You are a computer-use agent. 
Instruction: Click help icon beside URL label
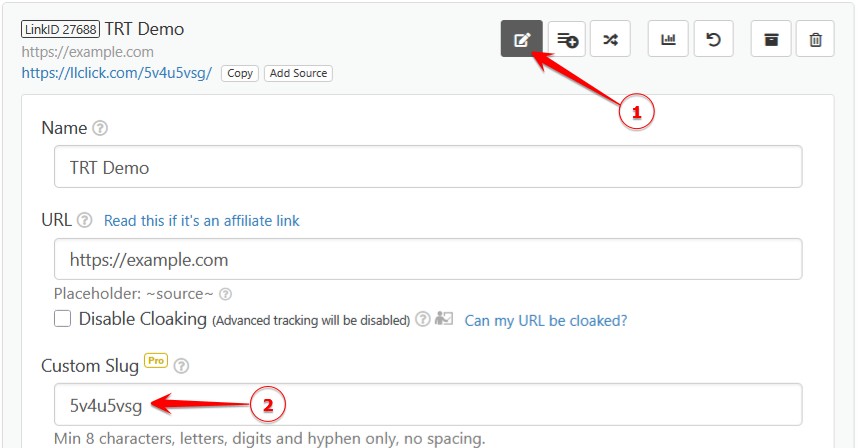click(x=84, y=221)
